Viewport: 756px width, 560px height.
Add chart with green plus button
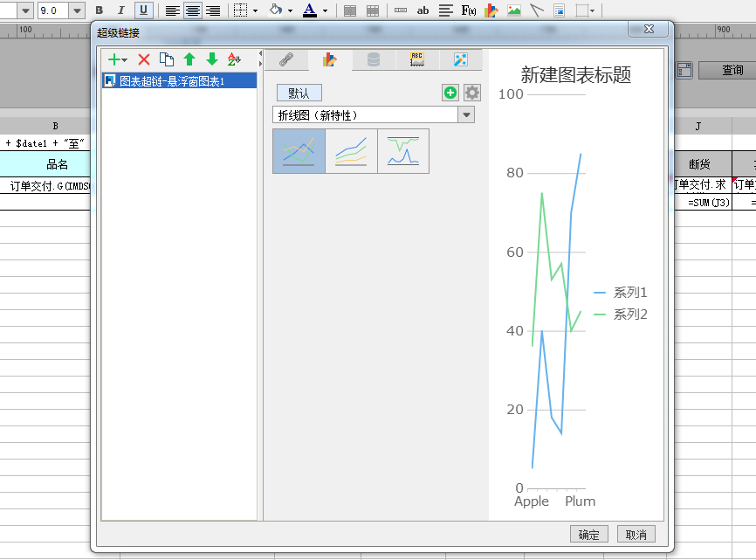click(x=450, y=93)
